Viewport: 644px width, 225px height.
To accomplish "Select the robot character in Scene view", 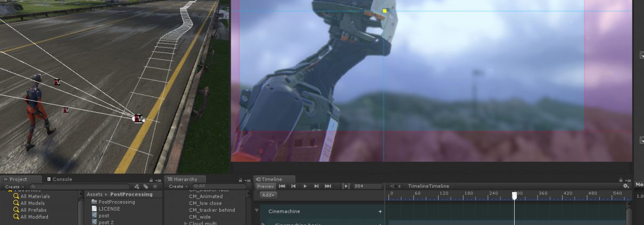I will coord(39,111).
